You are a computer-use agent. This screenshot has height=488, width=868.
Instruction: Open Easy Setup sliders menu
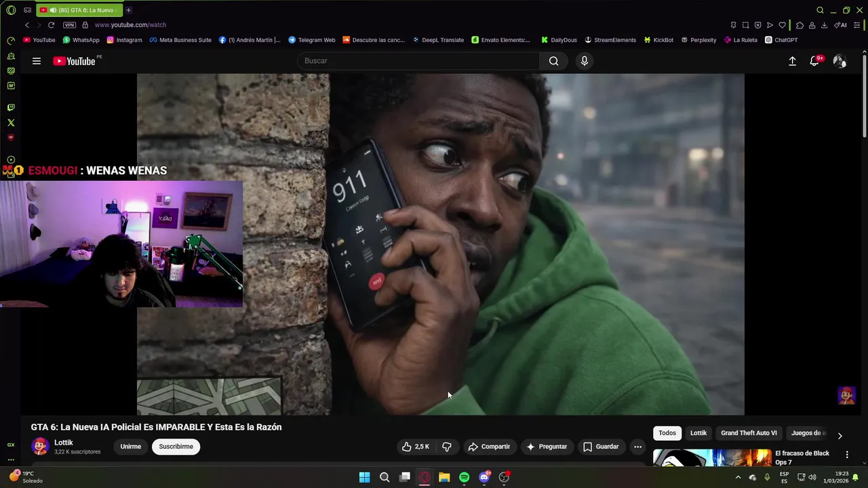(857, 25)
